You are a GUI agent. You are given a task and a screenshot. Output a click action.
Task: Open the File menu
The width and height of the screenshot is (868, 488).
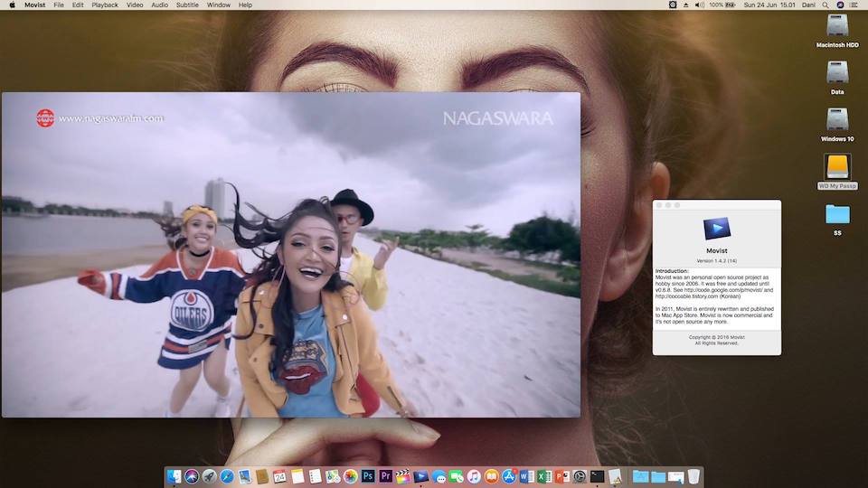click(59, 5)
